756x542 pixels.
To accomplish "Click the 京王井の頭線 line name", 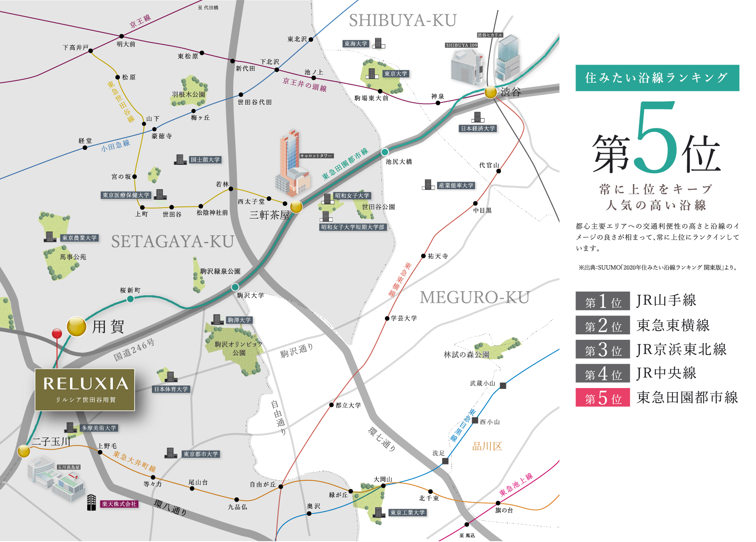I will [305, 84].
